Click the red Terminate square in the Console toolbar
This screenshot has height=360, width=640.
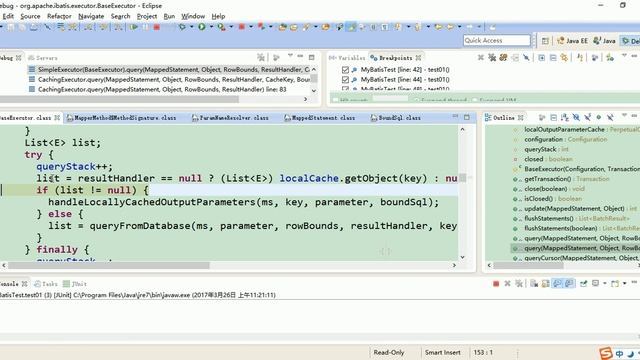click(496, 284)
